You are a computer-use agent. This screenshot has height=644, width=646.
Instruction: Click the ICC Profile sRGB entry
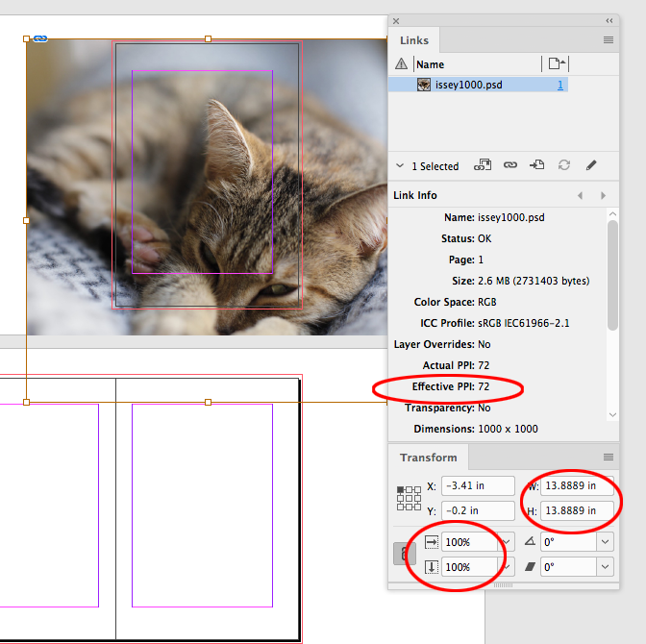pos(495,323)
